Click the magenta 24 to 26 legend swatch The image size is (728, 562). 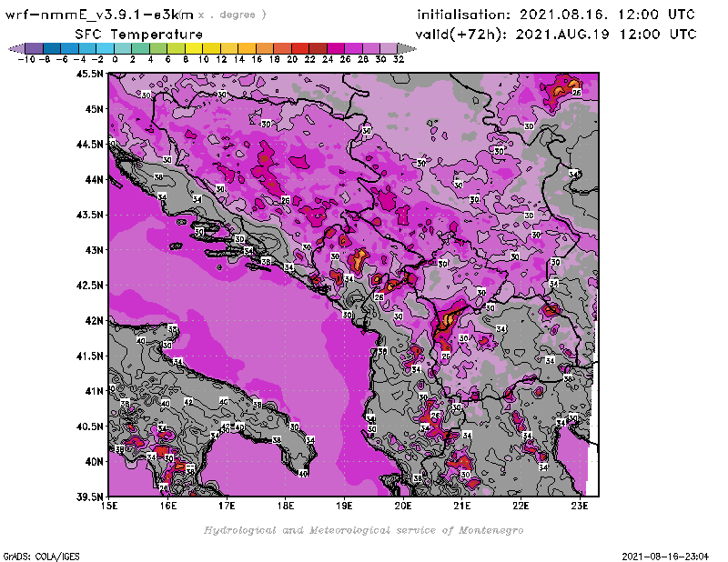coord(336,48)
